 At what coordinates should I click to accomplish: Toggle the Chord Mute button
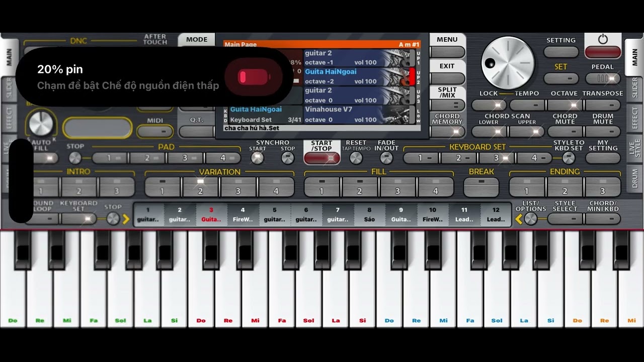click(x=565, y=131)
